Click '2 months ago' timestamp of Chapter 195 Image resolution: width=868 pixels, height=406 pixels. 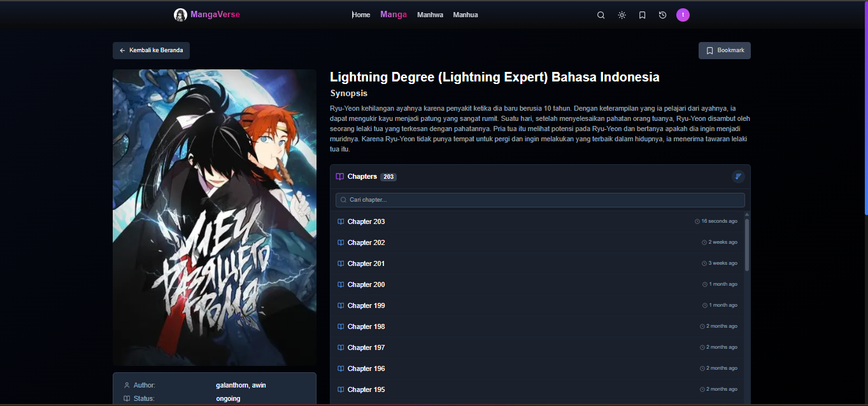click(722, 389)
